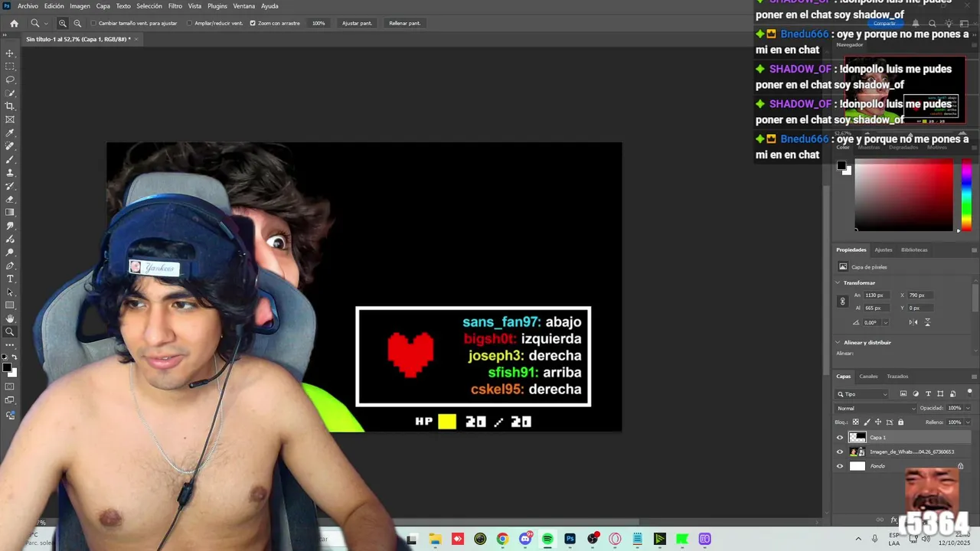Toggle 'Ampliar/reducir vent.' checkbox
980x551 pixels.
pos(189,24)
